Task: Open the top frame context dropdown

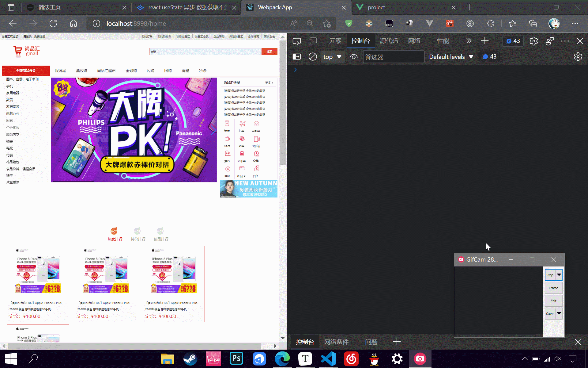Action: [332, 56]
